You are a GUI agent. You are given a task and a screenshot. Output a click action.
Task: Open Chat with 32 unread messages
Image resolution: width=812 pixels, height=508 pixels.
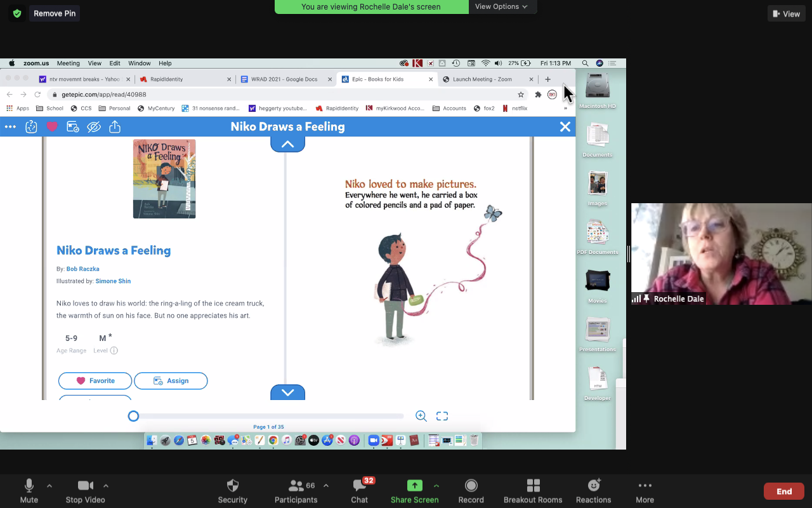[x=360, y=486]
